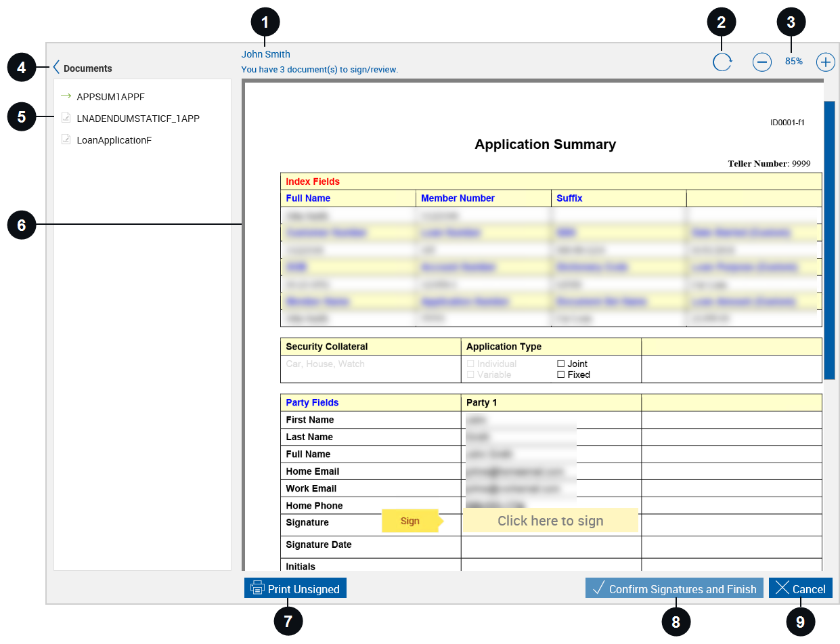Viewport: 840px width, 644px height.
Task: Click Confirm Signatures and Finish
Action: point(674,588)
